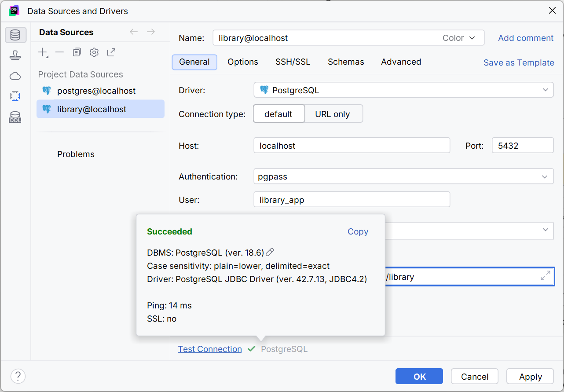Open the DDL Mappings sidebar section
The image size is (564, 392).
pos(15,117)
